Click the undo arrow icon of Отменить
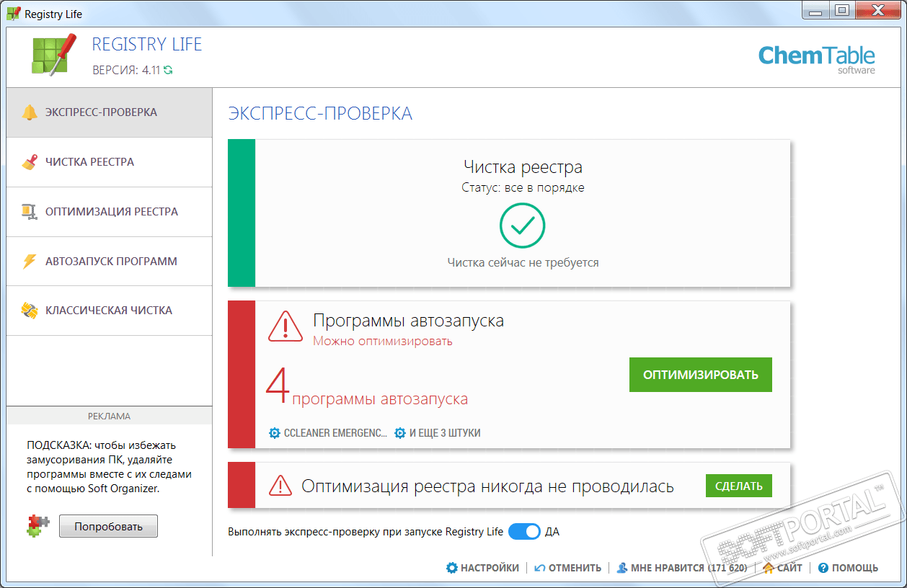This screenshot has width=907, height=588. tap(540, 568)
